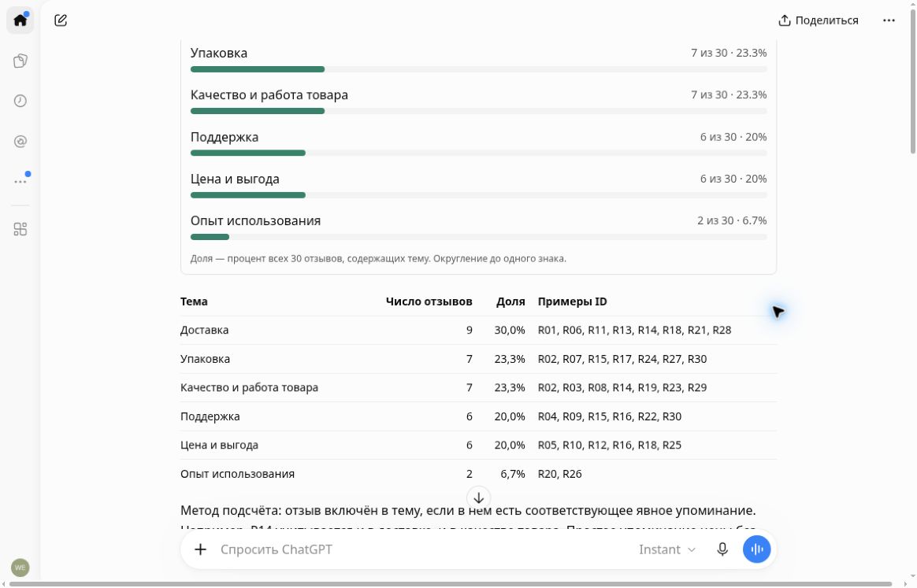Click the ID list starting R02, R07, R15

tap(622, 359)
